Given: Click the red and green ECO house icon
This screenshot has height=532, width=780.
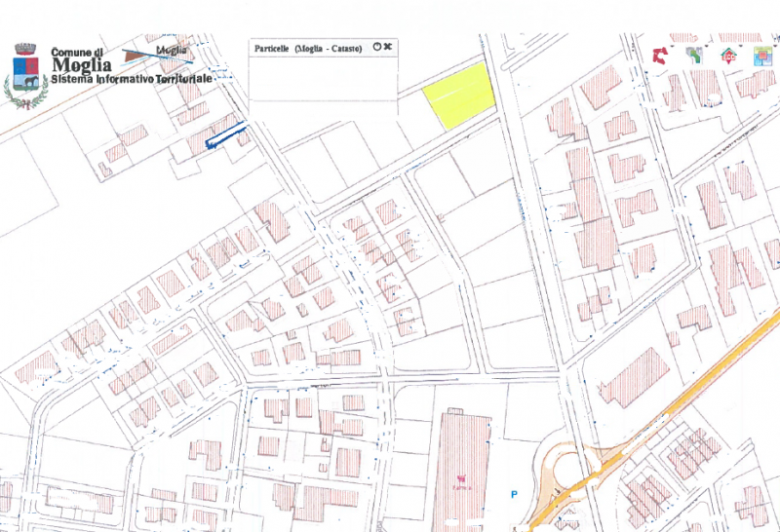Looking at the screenshot, I should point(727,56).
